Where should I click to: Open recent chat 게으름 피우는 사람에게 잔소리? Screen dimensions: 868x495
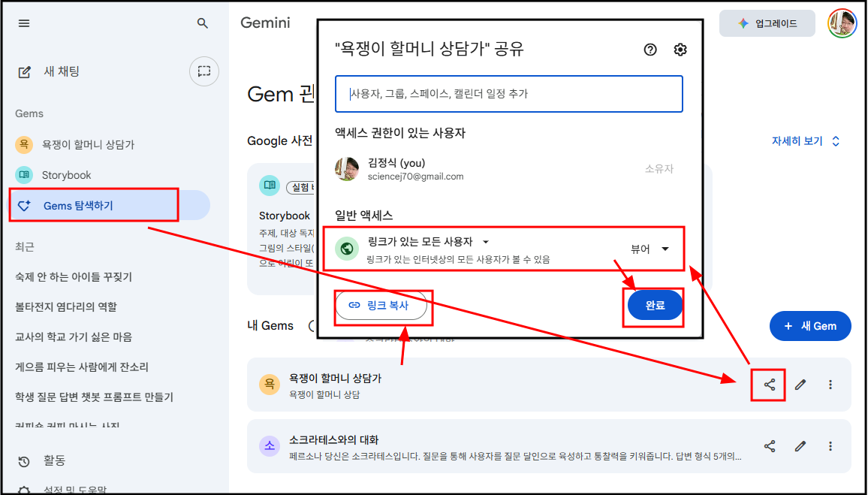81,367
